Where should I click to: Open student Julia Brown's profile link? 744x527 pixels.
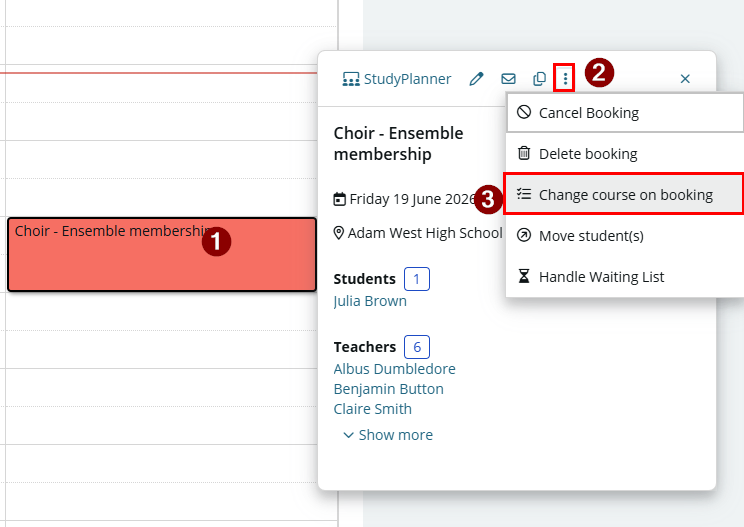[370, 301]
